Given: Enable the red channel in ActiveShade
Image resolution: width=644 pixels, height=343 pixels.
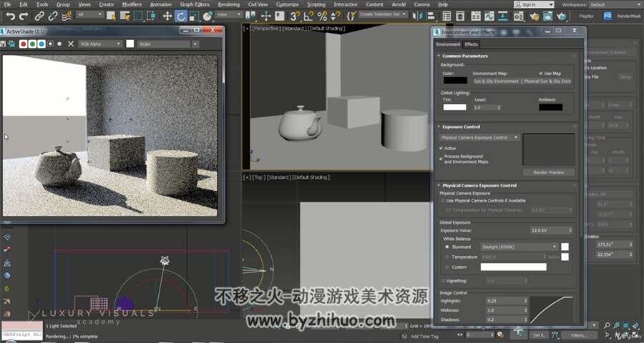Looking at the screenshot, I should pos(24,44).
